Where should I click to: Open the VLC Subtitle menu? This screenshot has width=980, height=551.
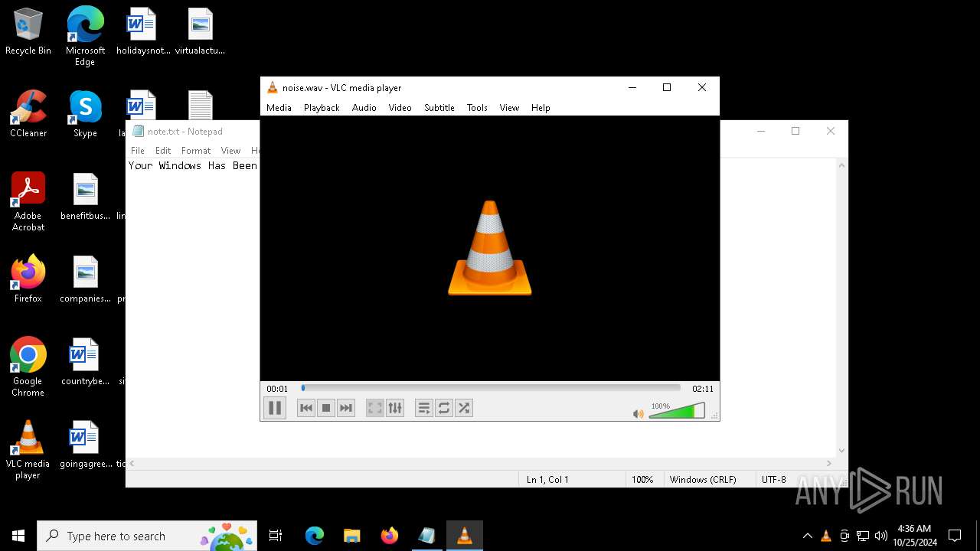[x=439, y=108]
